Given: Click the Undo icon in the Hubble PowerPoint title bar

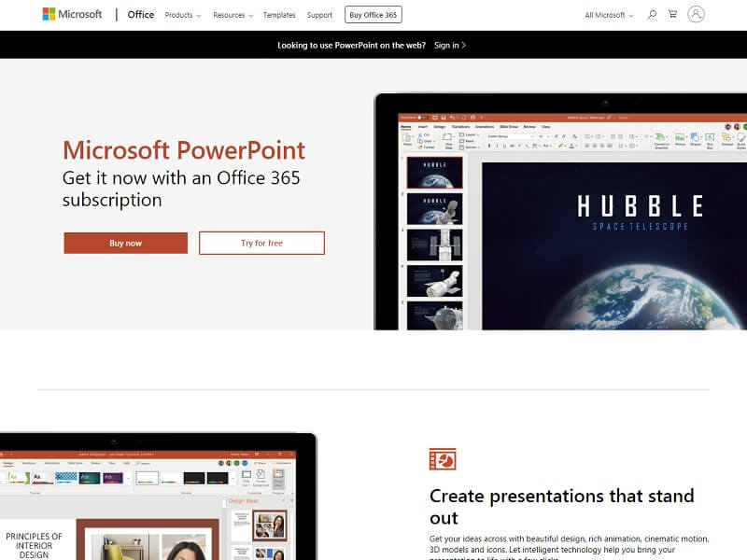Looking at the screenshot, I should pos(453,118).
